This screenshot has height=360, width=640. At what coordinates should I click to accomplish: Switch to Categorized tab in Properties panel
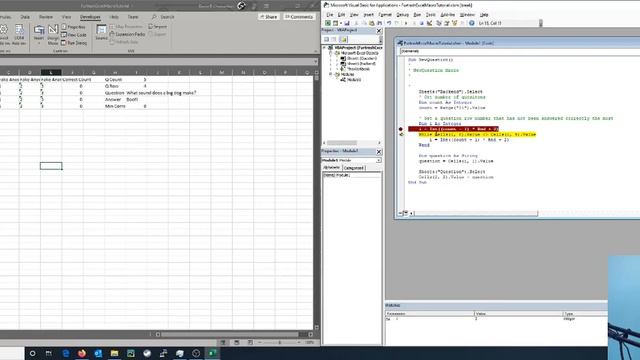(x=353, y=168)
